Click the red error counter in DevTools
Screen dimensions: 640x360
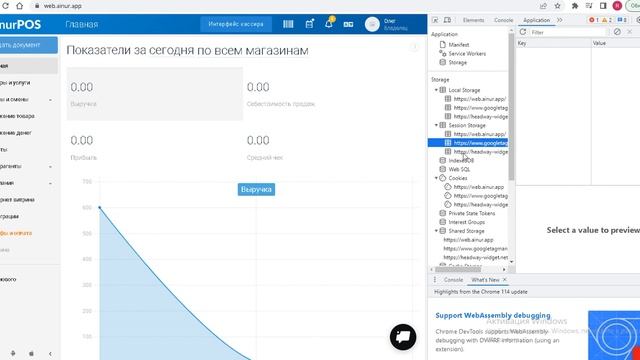593,20
